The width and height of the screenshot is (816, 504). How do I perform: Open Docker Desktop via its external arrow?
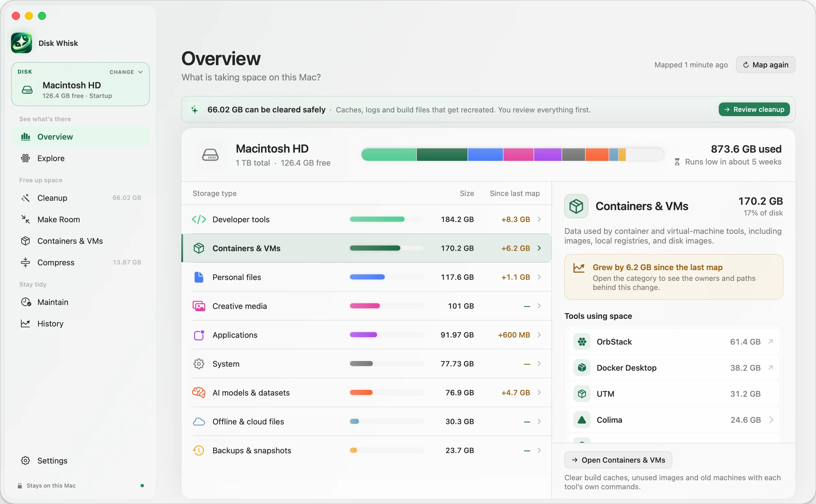click(771, 368)
